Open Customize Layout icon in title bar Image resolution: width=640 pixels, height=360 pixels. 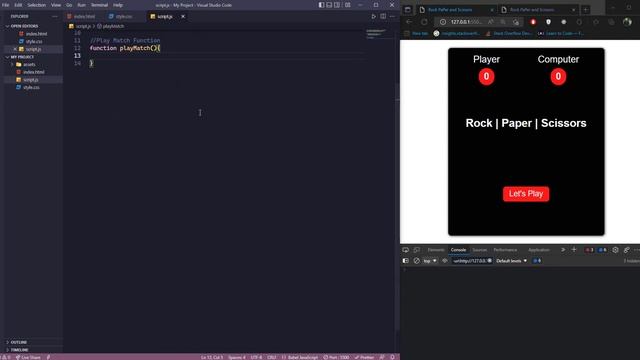348,5
